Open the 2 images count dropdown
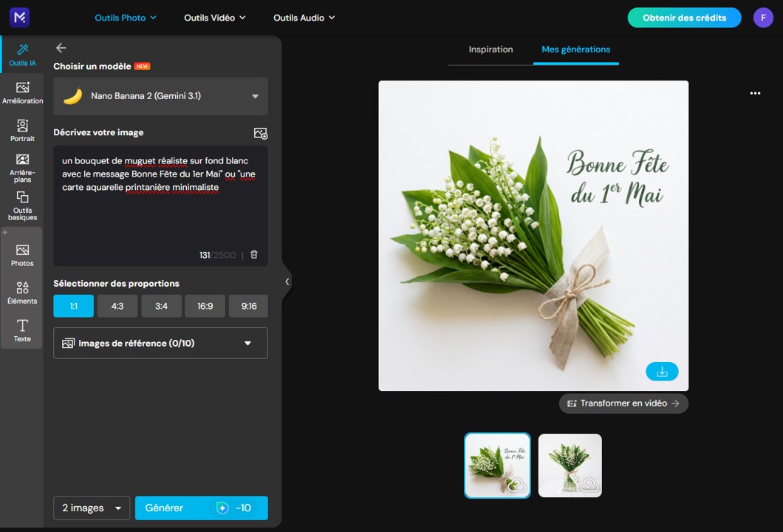783x532 pixels. click(x=92, y=508)
